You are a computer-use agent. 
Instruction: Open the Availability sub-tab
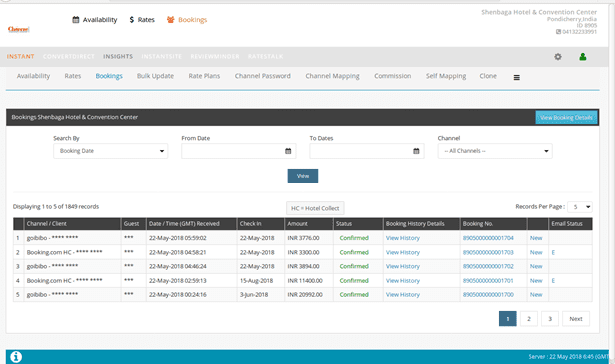pos(33,76)
